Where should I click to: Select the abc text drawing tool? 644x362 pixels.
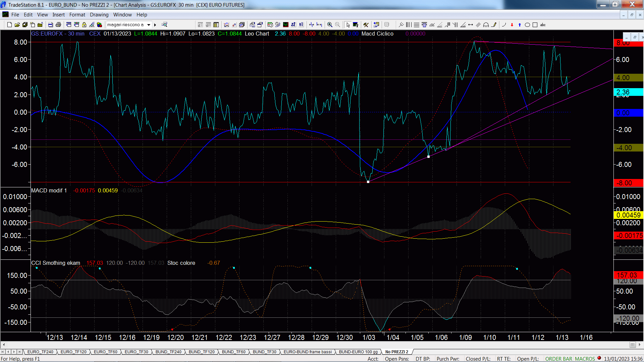click(543, 25)
